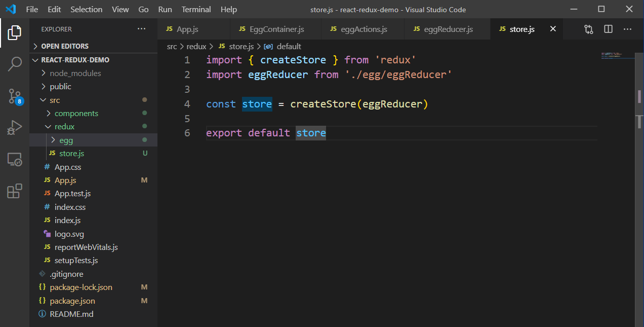Click the package-lock.json braces icon
Viewport: 644px width, 327px height.
(x=43, y=287)
